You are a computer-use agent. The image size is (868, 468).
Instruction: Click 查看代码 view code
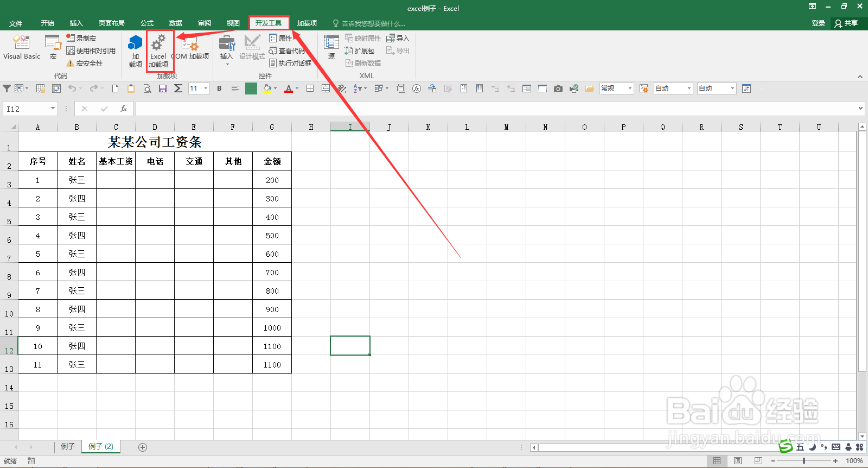[x=287, y=50]
